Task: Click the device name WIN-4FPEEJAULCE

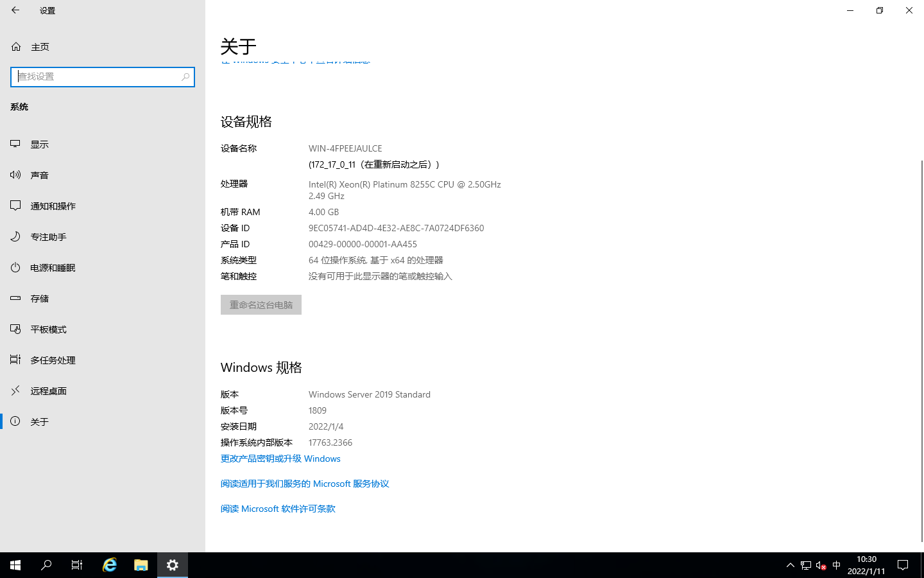Action: [x=345, y=148]
